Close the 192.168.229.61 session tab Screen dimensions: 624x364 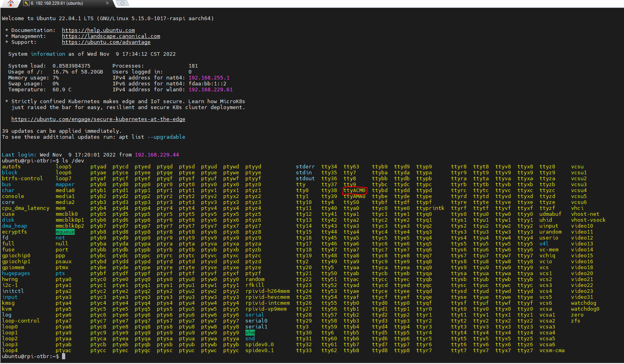(x=107, y=3)
